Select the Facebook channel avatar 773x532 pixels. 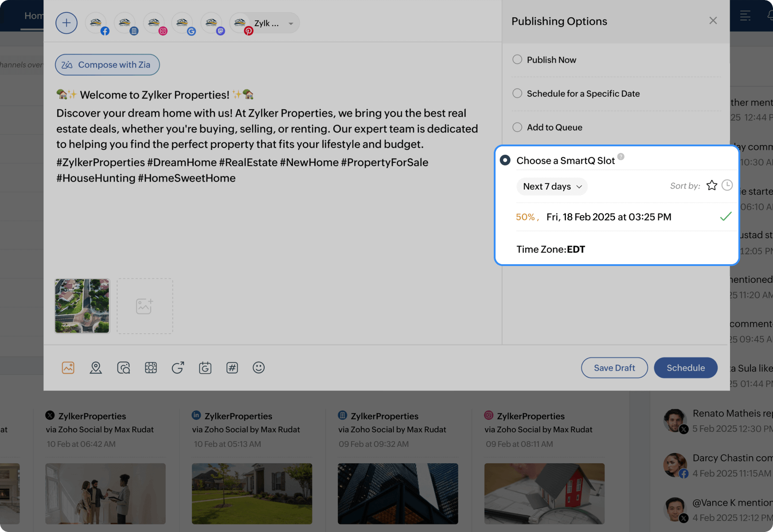click(x=97, y=23)
